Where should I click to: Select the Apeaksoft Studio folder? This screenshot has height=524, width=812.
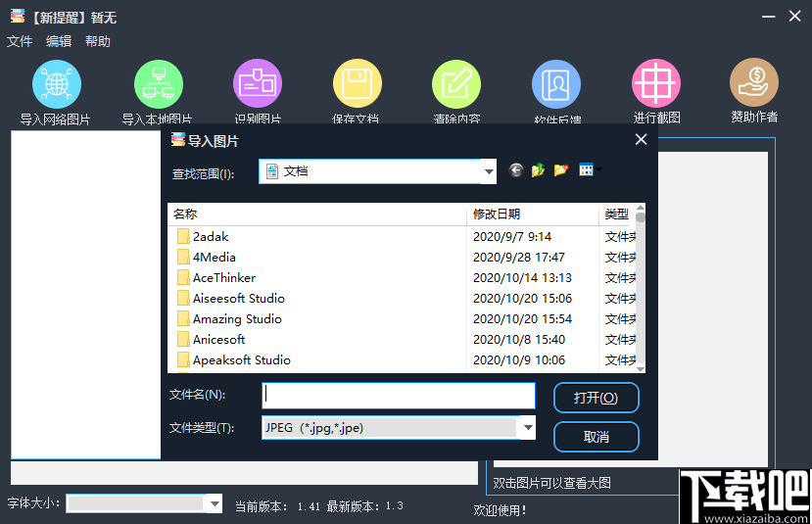point(241,359)
